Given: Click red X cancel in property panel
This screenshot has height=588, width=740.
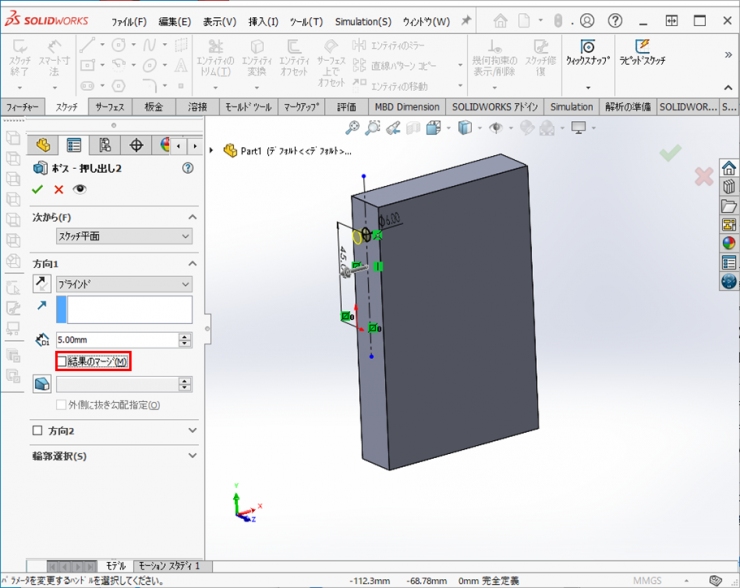Looking at the screenshot, I should [x=59, y=189].
